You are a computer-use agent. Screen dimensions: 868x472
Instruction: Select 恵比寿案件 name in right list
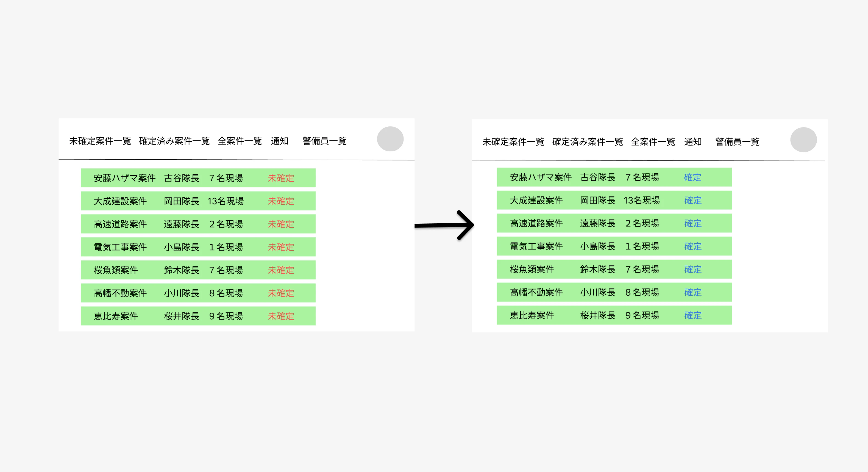click(532, 315)
